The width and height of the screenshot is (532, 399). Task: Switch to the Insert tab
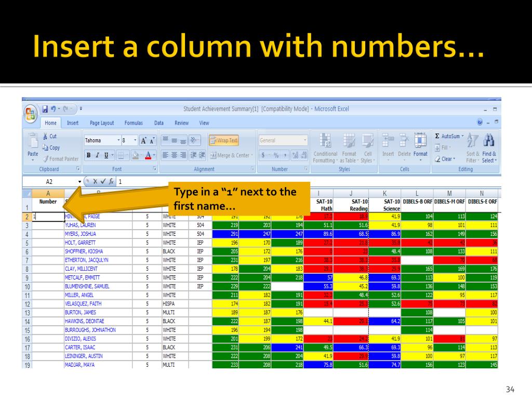point(73,123)
